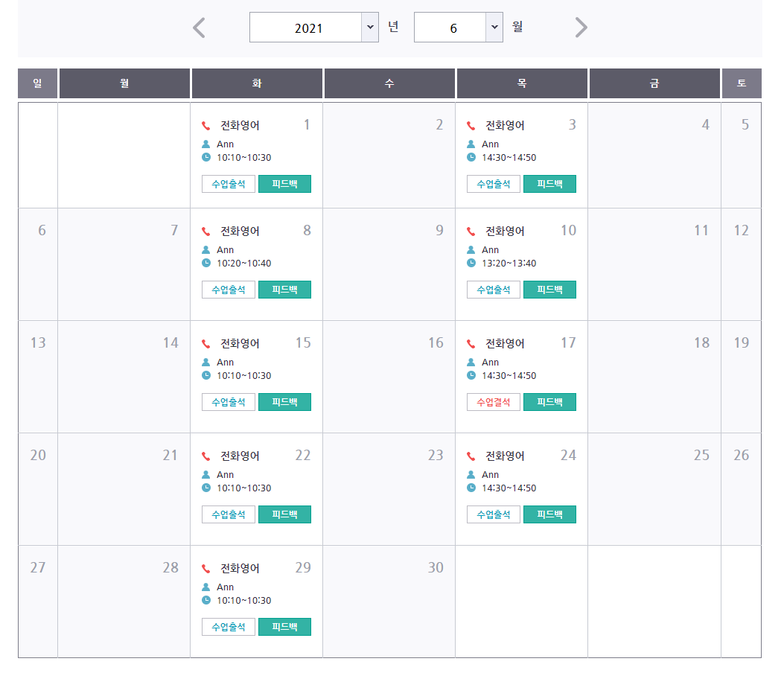Click the 피드백 button on June 1

click(x=284, y=184)
